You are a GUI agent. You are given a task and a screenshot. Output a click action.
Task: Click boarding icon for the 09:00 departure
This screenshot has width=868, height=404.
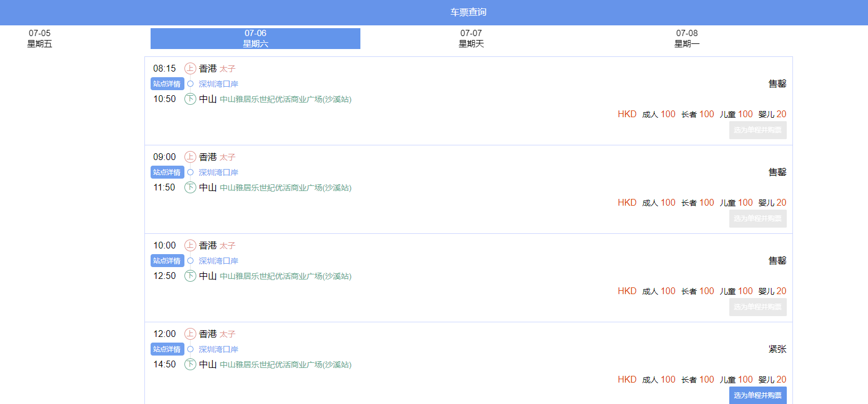point(190,157)
